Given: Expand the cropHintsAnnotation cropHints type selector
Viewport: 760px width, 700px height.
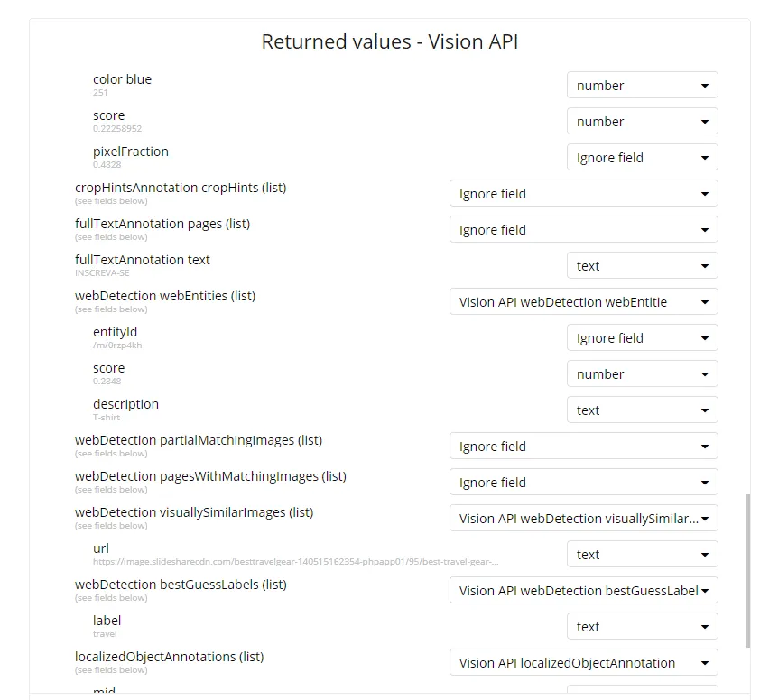Looking at the screenshot, I should 583,194.
